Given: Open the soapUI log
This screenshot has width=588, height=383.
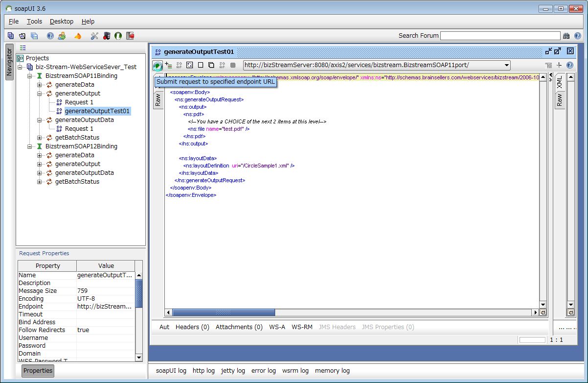Looking at the screenshot, I should point(171,371).
